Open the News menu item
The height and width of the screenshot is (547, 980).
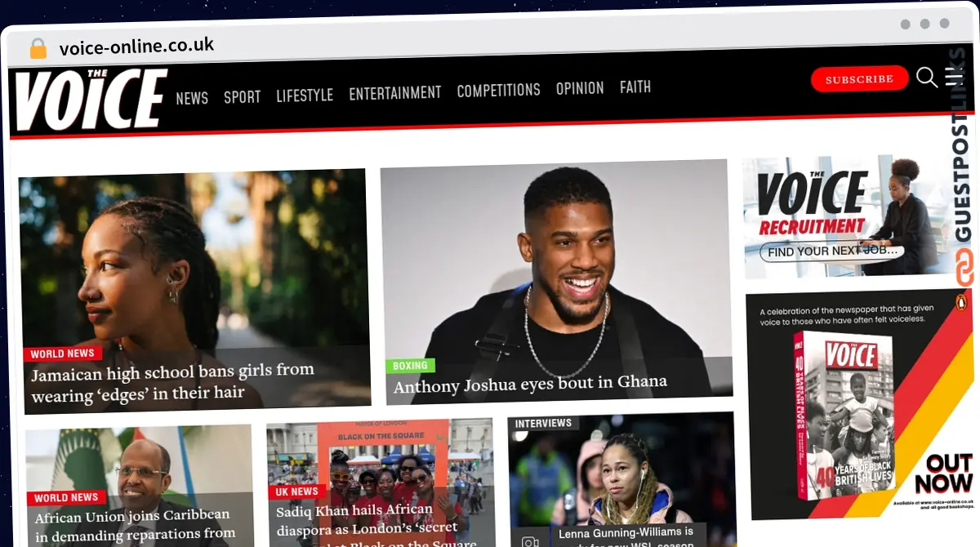point(192,98)
